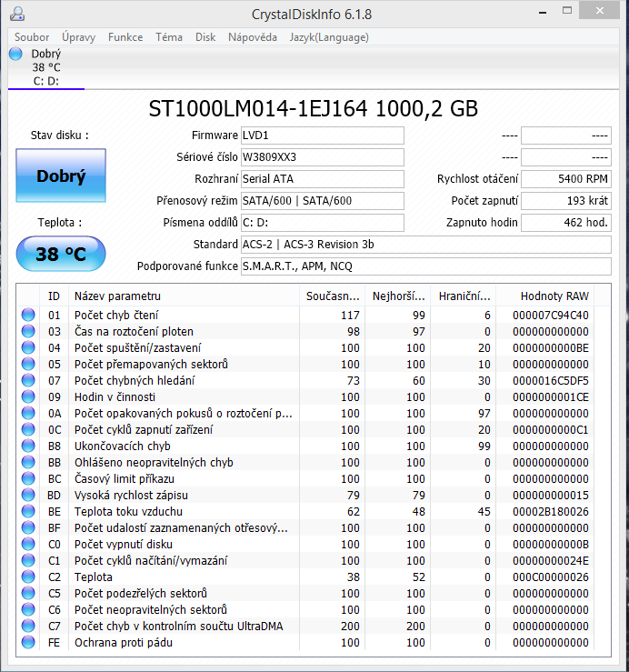The height and width of the screenshot is (672, 629).
Task: Click the Název parametru column header
Action: 184,296
